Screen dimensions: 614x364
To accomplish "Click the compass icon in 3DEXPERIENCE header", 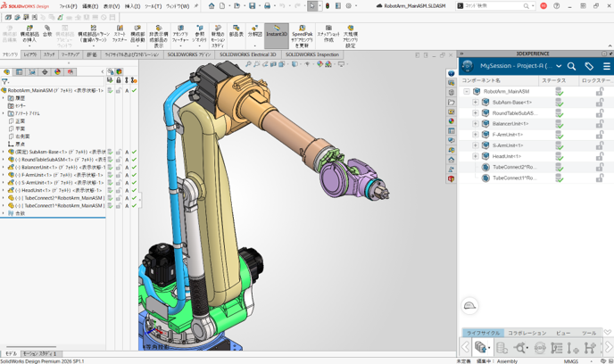I will click(467, 66).
